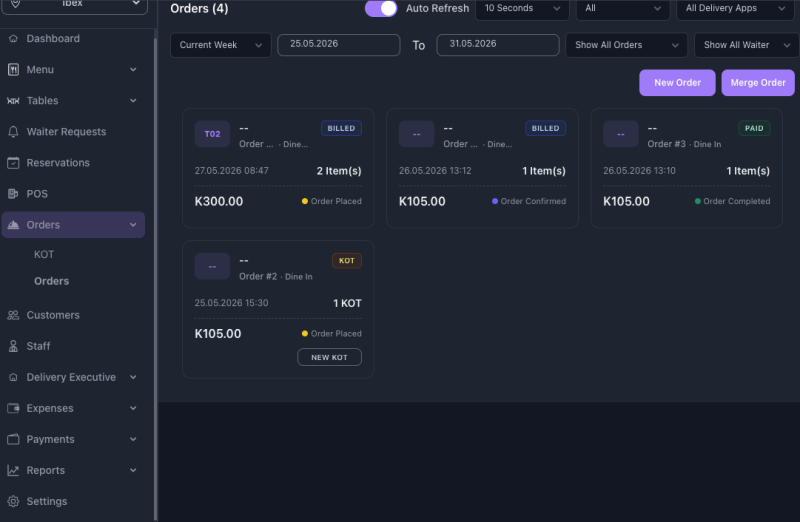The width and height of the screenshot is (800, 522).
Task: Click the PAID badge on Order #3
Action: tap(754, 129)
